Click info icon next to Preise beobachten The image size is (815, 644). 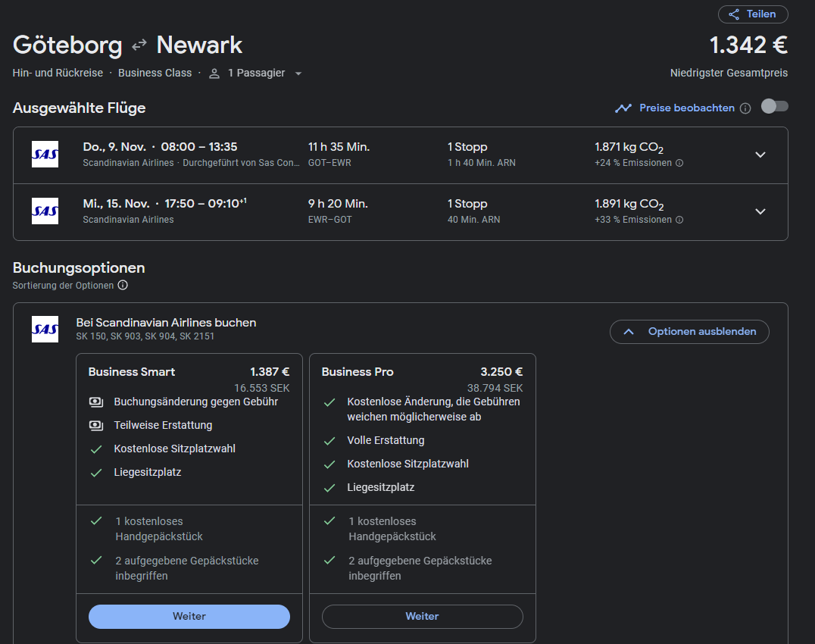(x=745, y=108)
